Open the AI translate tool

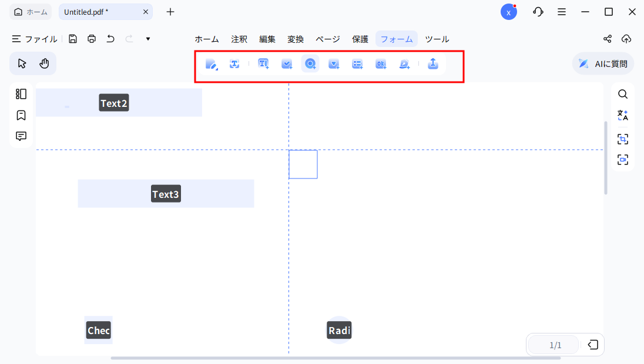623,115
